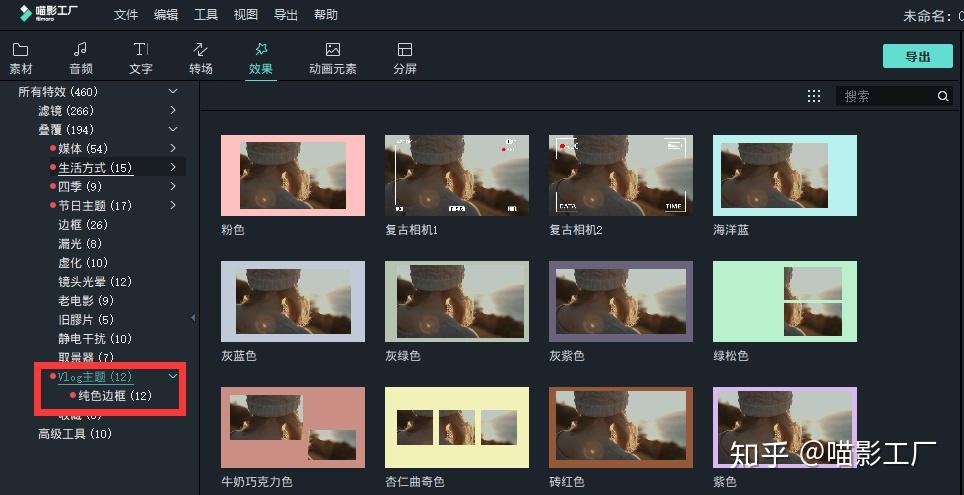The height and width of the screenshot is (495, 964).
Task: Open the 导出 menu in menu bar
Action: pos(285,15)
